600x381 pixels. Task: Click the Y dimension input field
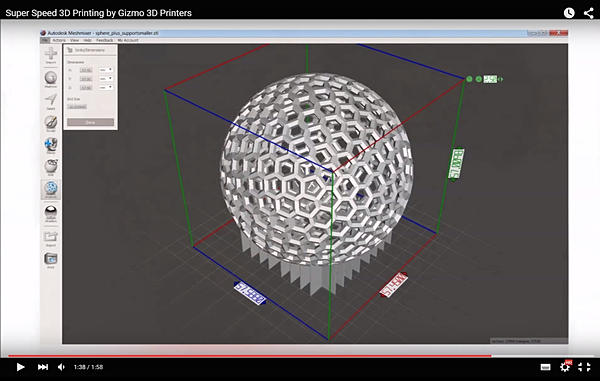[86, 79]
